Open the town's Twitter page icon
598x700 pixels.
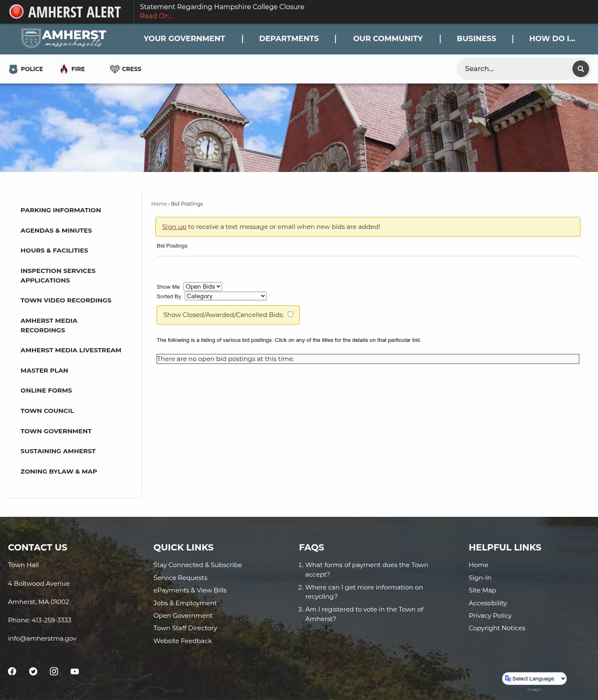(x=33, y=671)
